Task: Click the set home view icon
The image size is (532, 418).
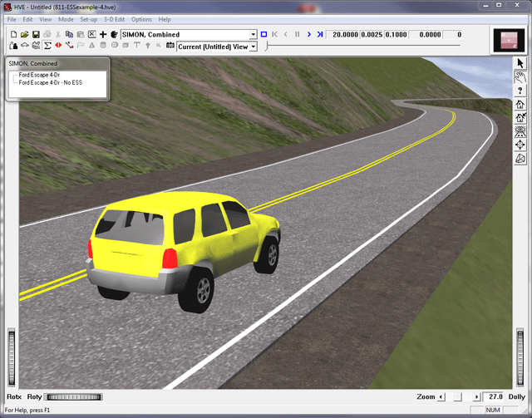Action: coord(520,118)
